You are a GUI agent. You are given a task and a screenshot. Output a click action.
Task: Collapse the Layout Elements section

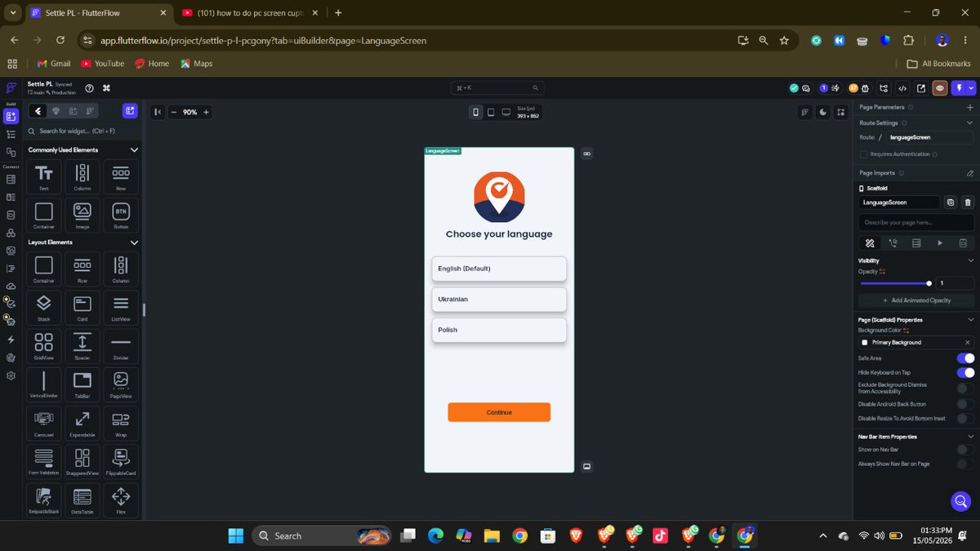pos(134,242)
